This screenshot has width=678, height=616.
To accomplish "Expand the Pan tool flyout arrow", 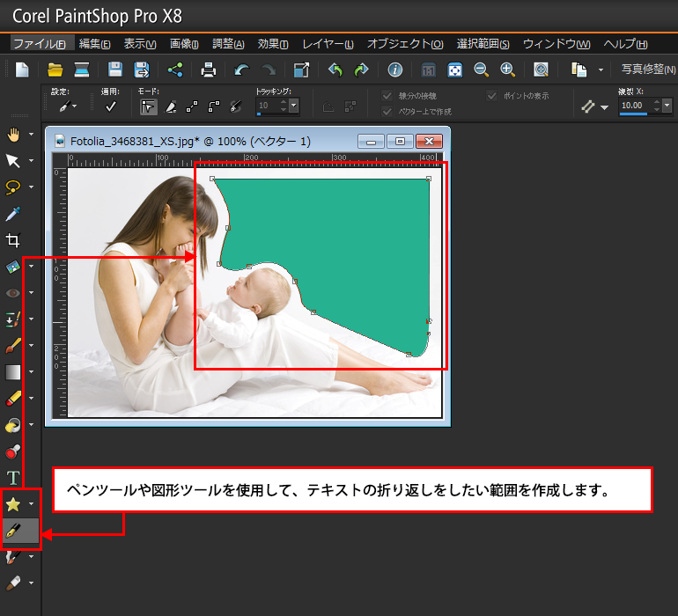I will coord(31,135).
